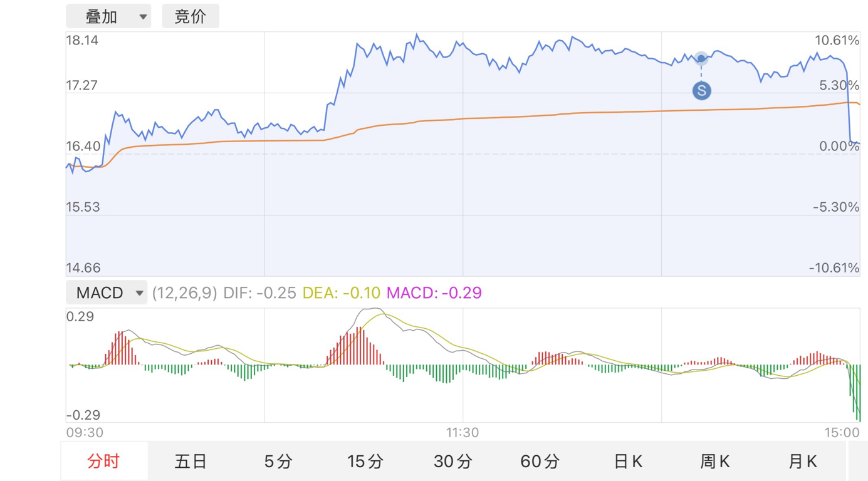Select the 分时 tab
This screenshot has height=481, width=868.
pos(104,462)
